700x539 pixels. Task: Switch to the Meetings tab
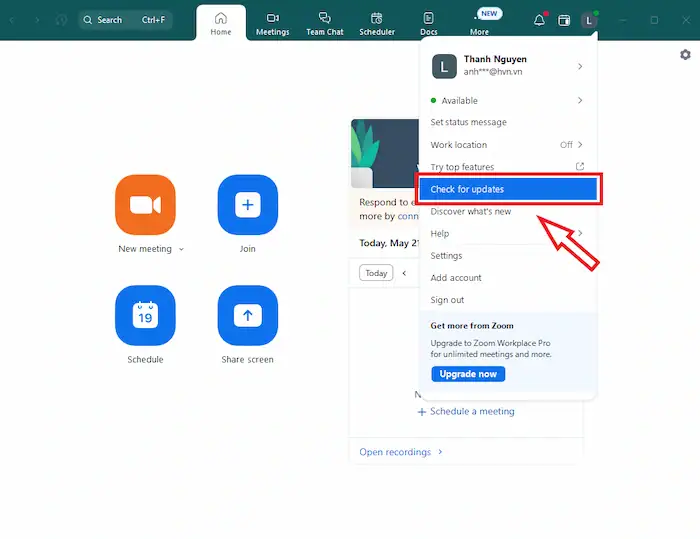click(272, 23)
